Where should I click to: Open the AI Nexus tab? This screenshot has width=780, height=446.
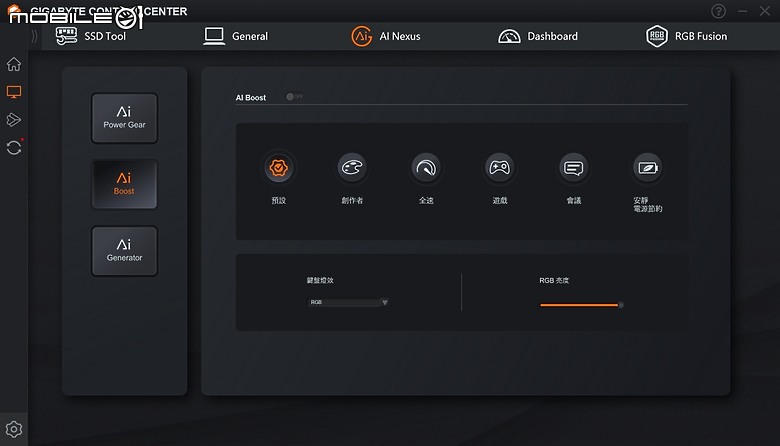coord(386,36)
